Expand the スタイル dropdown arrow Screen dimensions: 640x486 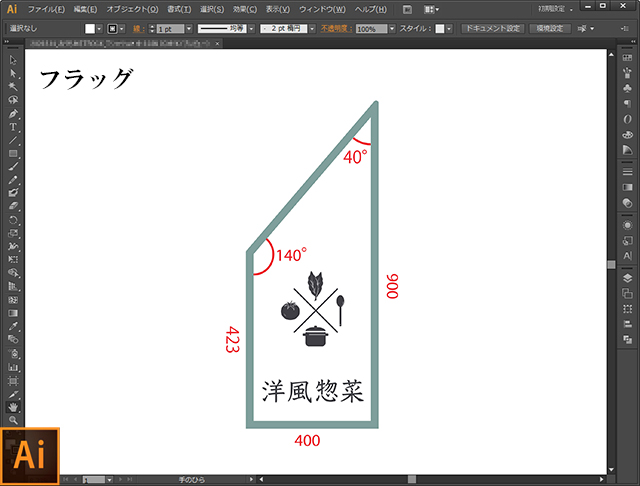pos(449,29)
